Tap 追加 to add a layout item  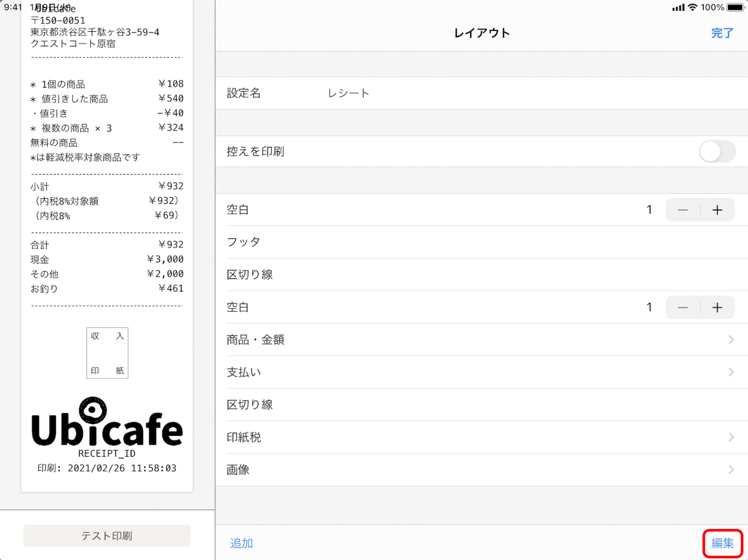click(242, 543)
